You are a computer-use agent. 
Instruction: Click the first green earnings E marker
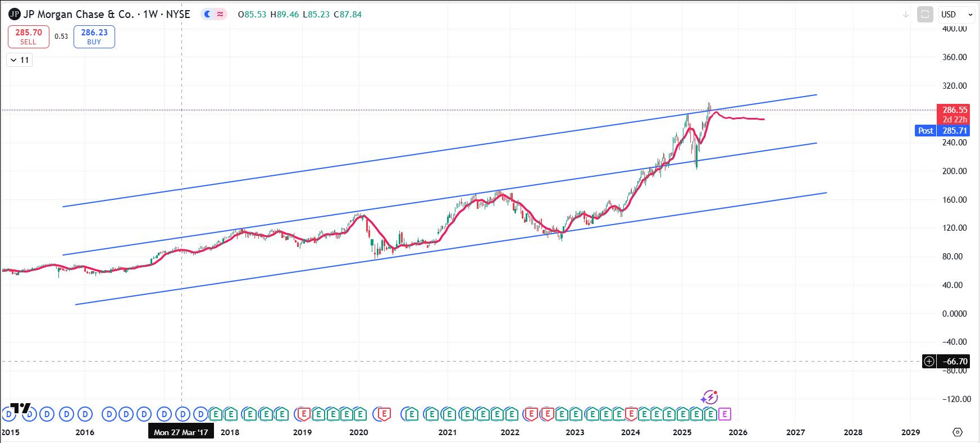216,414
